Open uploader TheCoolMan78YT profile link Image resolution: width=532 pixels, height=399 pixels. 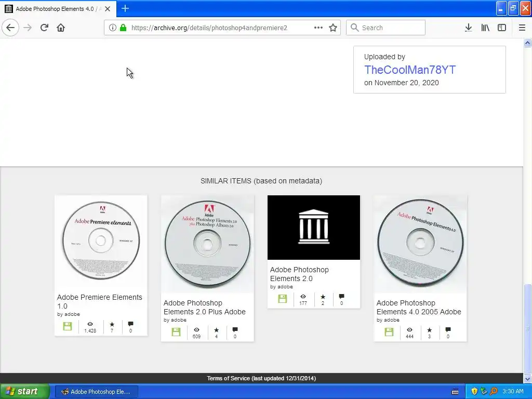pyautogui.click(x=410, y=70)
